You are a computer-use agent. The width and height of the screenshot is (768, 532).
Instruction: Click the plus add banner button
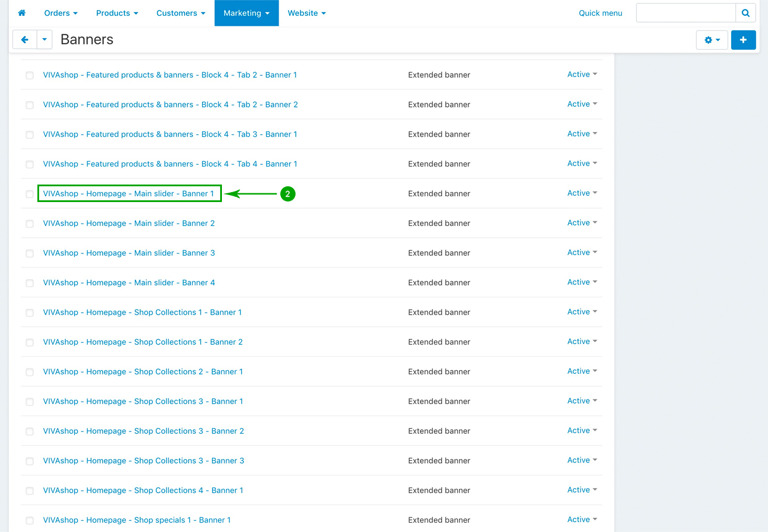tap(743, 40)
